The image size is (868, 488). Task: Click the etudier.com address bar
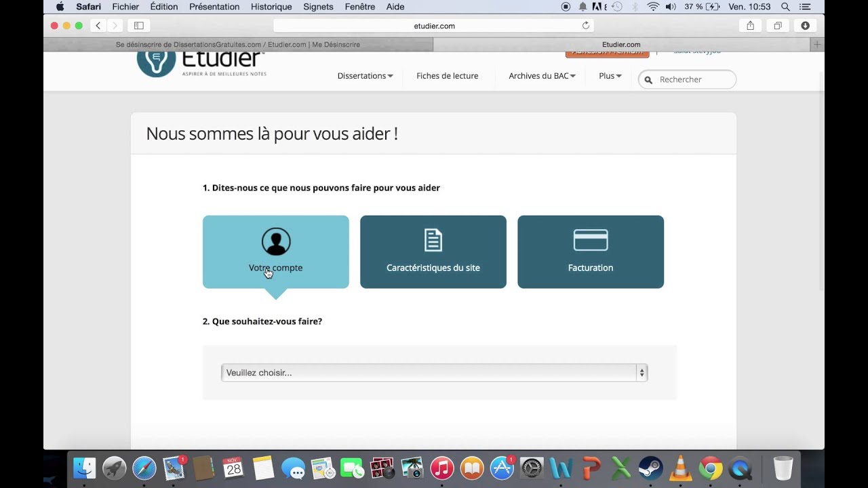[434, 26]
